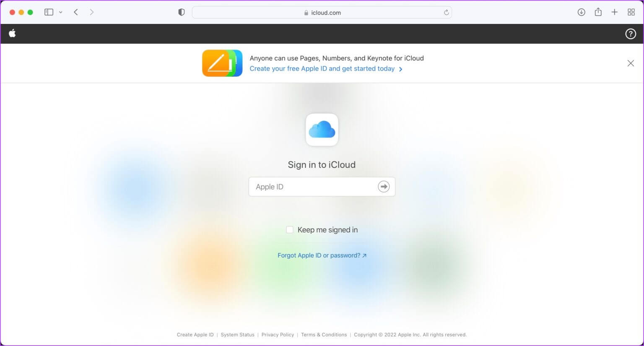Click the lock icon in address bar
This screenshot has width=644, height=346.
pyautogui.click(x=306, y=13)
